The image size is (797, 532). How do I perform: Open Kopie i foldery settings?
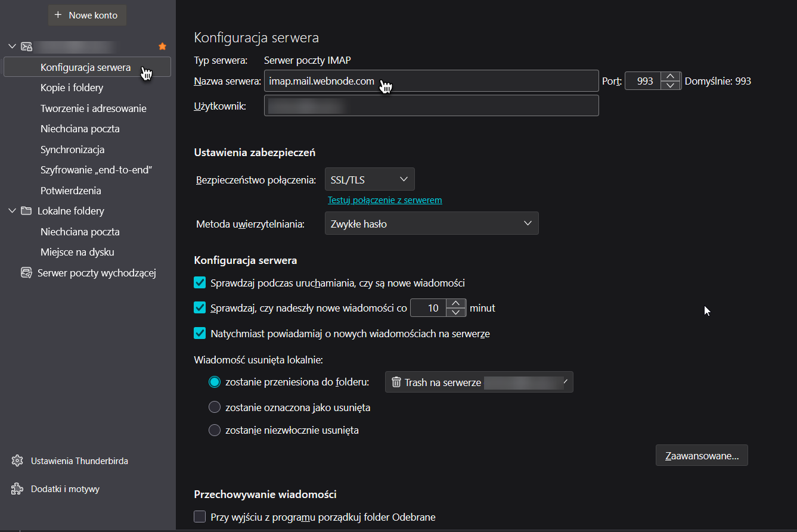coord(72,88)
